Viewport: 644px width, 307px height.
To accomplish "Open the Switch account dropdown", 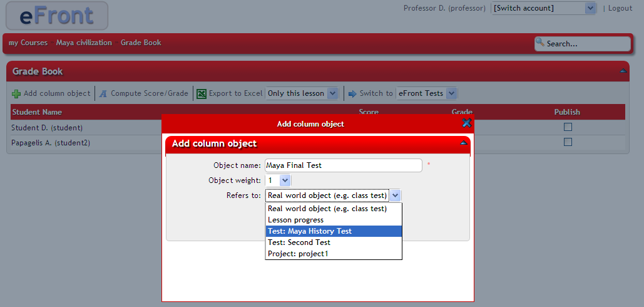I will click(544, 8).
